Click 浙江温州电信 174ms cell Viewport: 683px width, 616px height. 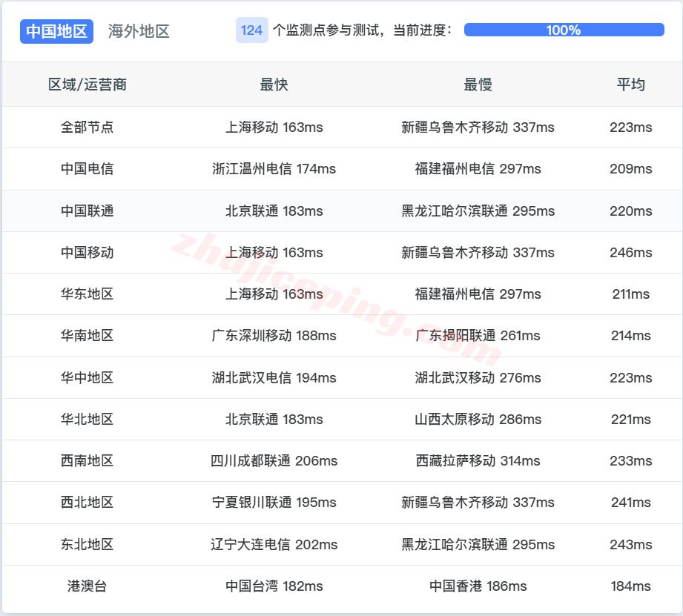pos(274,168)
